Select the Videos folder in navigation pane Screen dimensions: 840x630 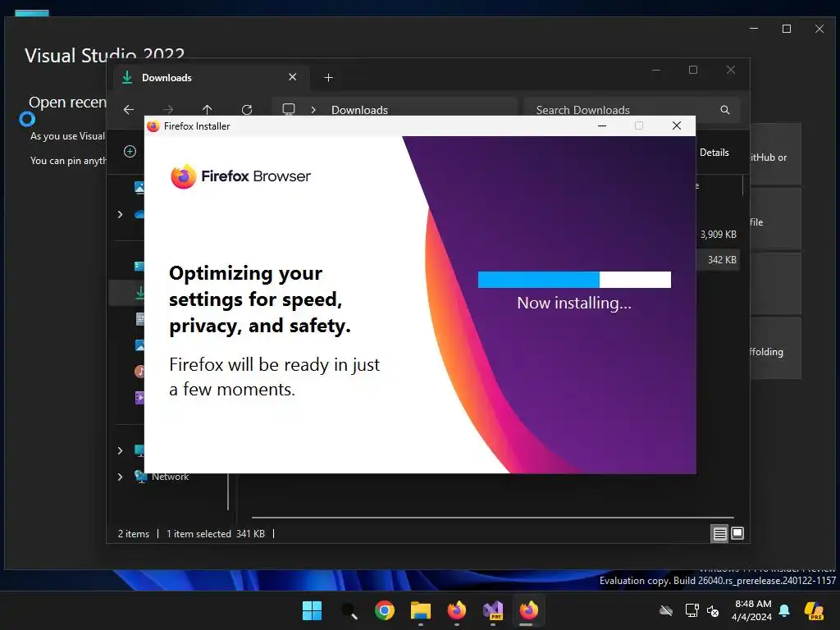tap(139, 397)
